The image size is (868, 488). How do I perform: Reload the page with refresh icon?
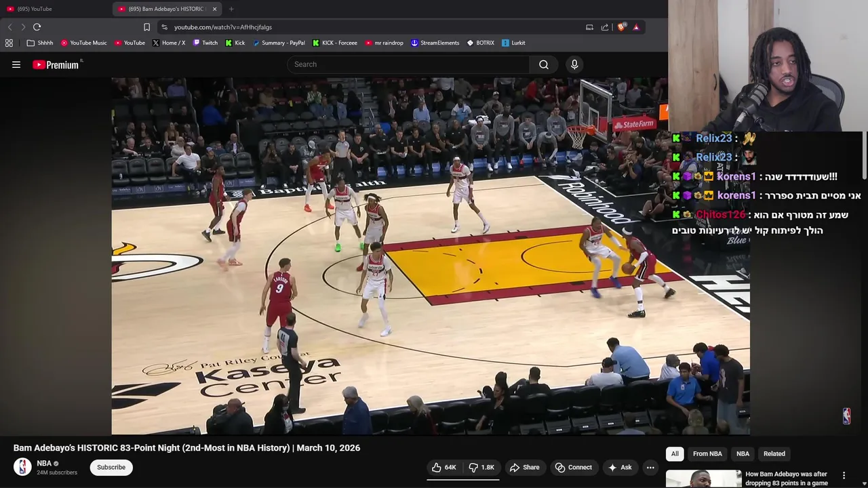pos(37,27)
